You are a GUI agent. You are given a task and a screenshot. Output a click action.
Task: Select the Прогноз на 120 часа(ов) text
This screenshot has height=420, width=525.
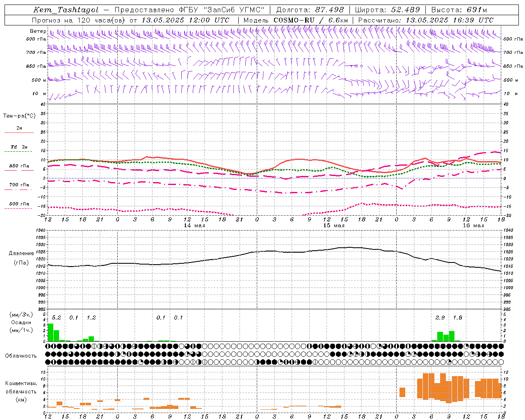79,20
